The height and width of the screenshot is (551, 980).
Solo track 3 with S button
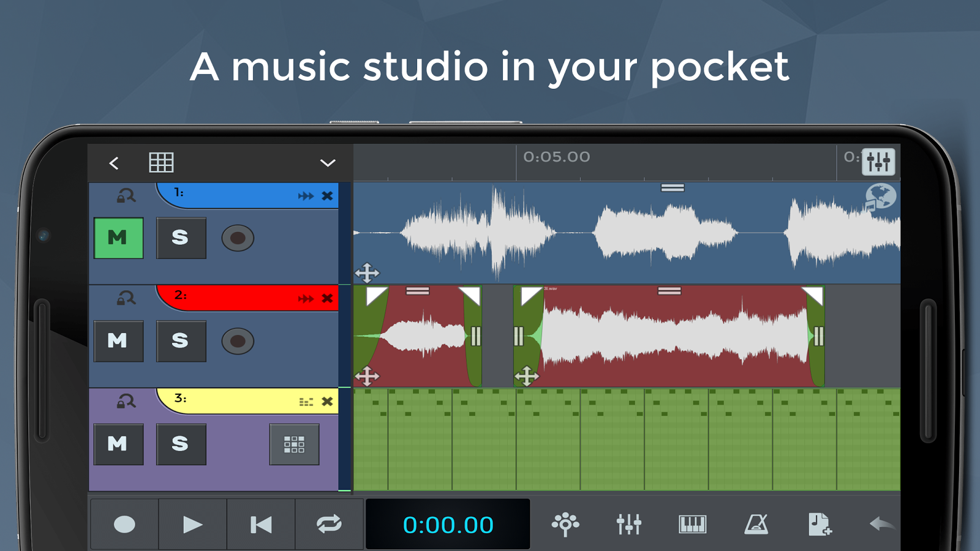[x=181, y=444]
